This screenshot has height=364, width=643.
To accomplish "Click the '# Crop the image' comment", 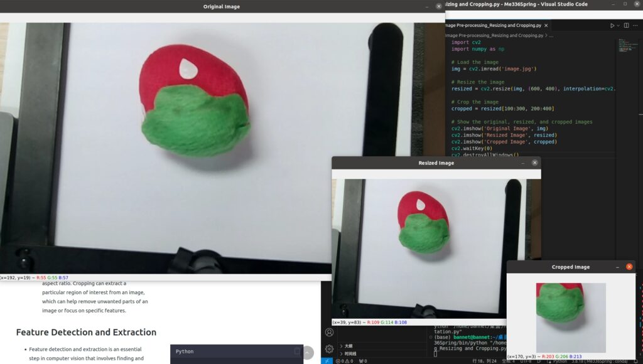I will (x=475, y=102).
